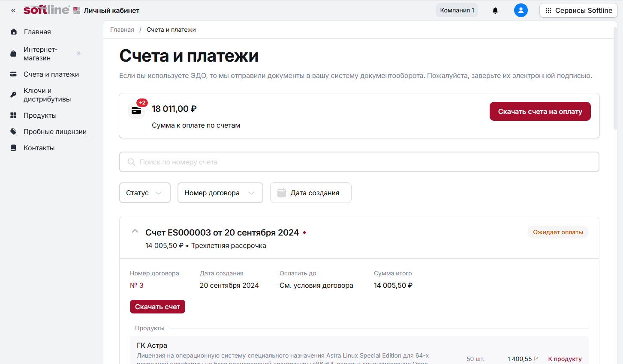Collapse the sidebar with the double-chevron icon
The width and height of the screenshot is (623, 364).
13,10
